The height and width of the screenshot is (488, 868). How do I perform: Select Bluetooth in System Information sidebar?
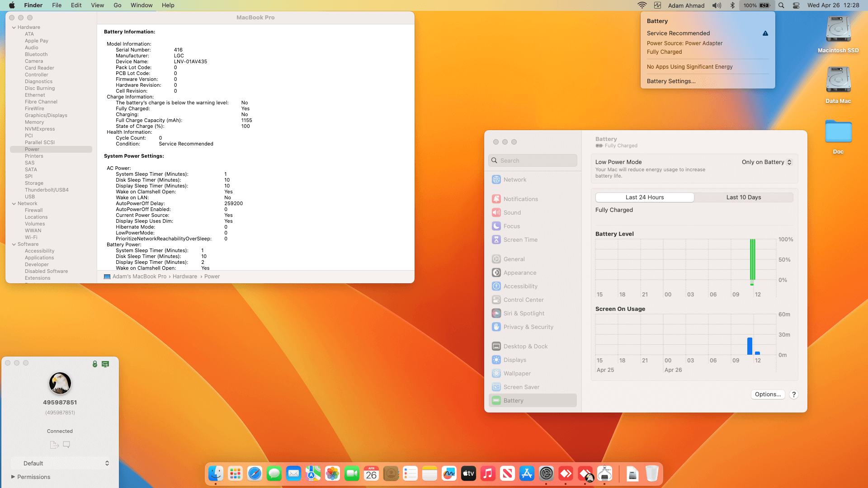[x=36, y=54]
